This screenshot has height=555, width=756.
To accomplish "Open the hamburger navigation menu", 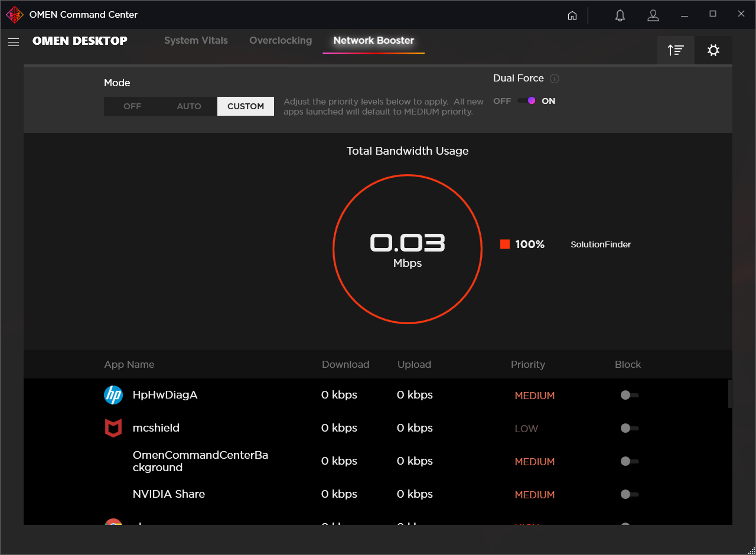I will click(x=14, y=42).
